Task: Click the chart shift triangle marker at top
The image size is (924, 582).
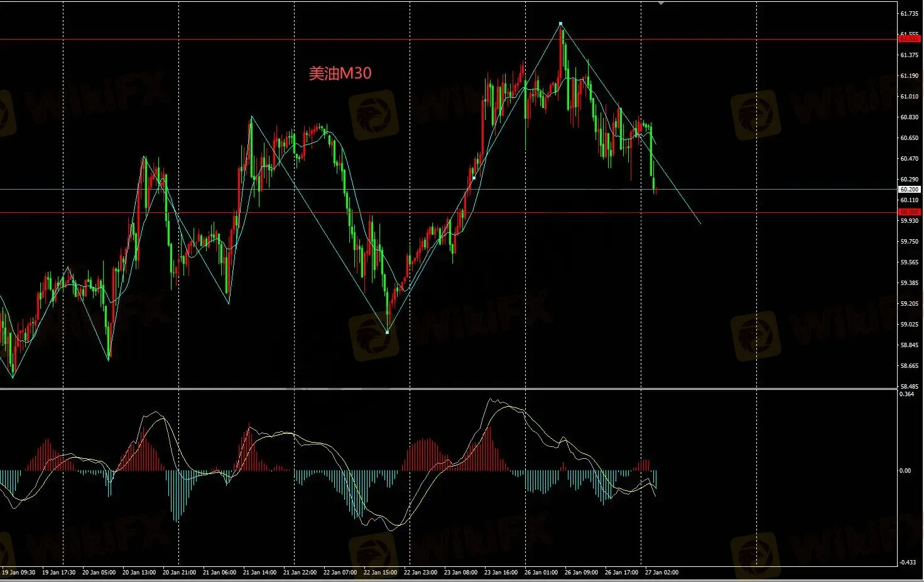Action: 661,3
